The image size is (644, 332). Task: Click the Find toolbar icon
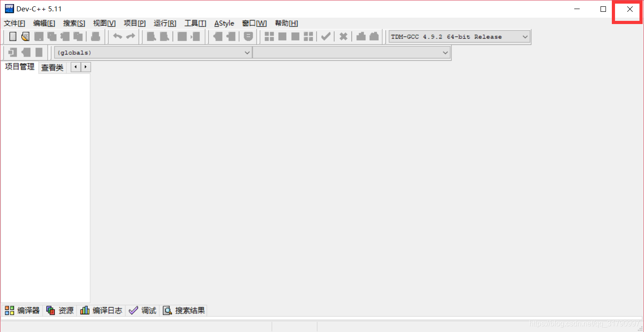[x=151, y=37]
